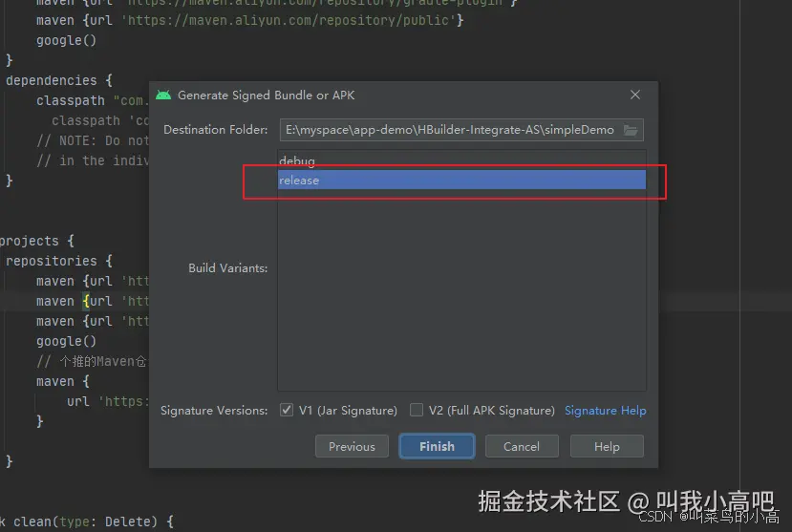Click the dependencies { line in editor
The image size is (792, 532).
pyautogui.click(x=59, y=80)
